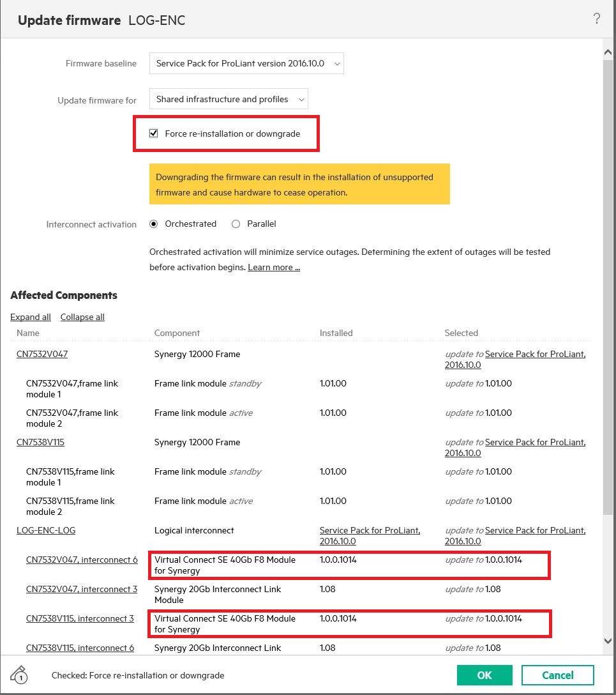
Task: Open the Update firmware for dropdown
Action: [229, 99]
